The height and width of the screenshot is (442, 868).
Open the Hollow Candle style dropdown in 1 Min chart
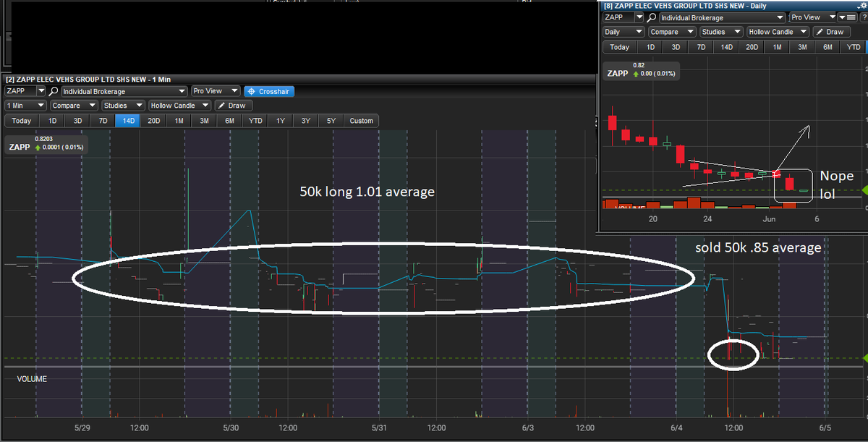coord(179,106)
